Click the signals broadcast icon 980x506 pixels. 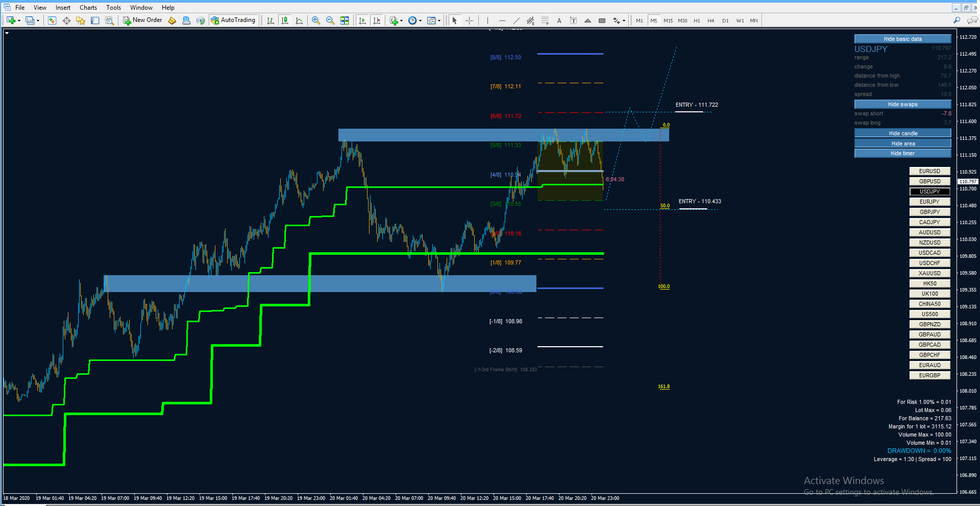(x=201, y=20)
